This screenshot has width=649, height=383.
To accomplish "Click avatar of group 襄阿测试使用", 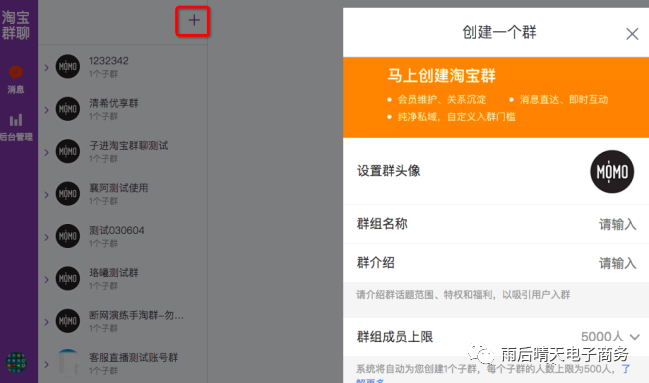I will (67, 194).
